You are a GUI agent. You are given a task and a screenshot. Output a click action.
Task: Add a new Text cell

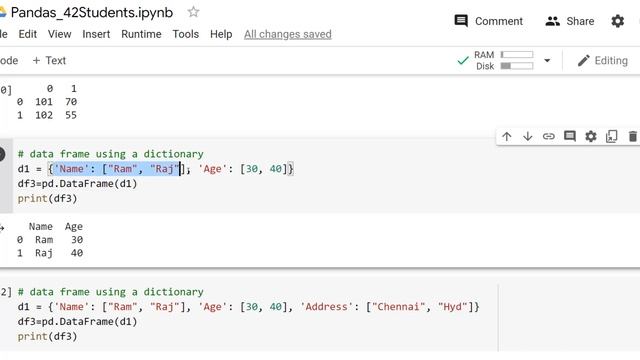coord(49,60)
